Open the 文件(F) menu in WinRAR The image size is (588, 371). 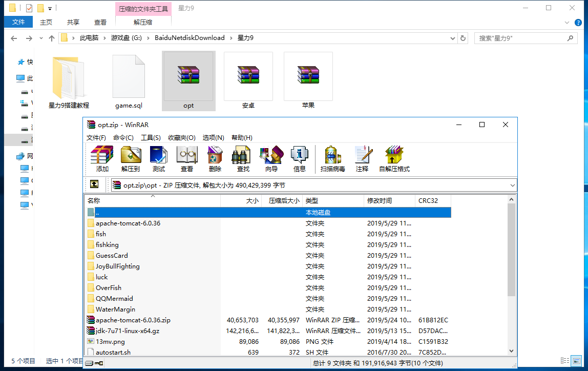(x=96, y=138)
